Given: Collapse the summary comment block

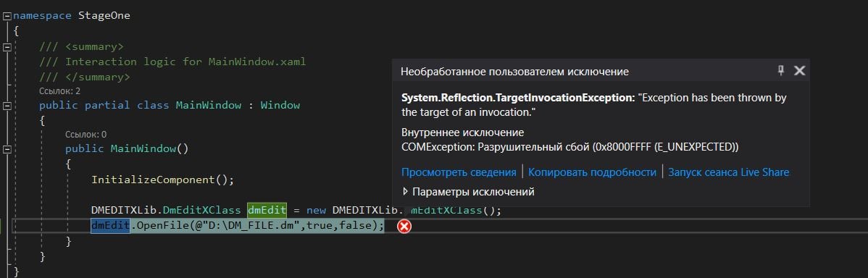Looking at the screenshot, I should tap(7, 47).
